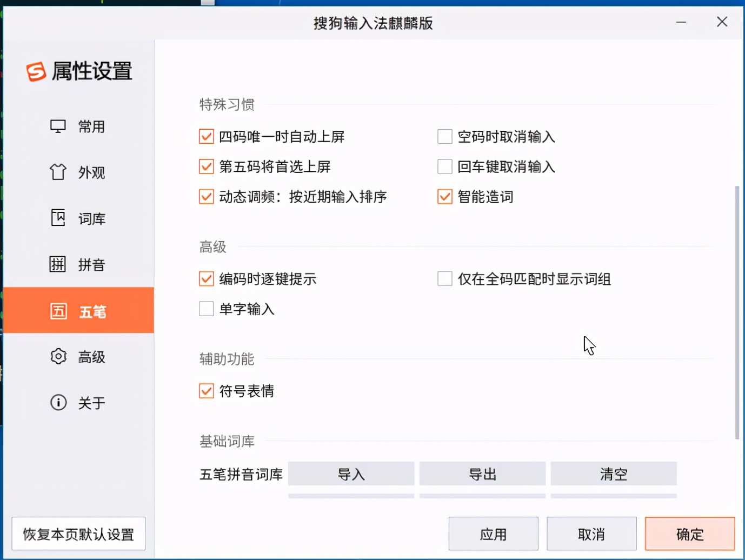Enable 回车键取消输入
745x560 pixels.
[445, 166]
